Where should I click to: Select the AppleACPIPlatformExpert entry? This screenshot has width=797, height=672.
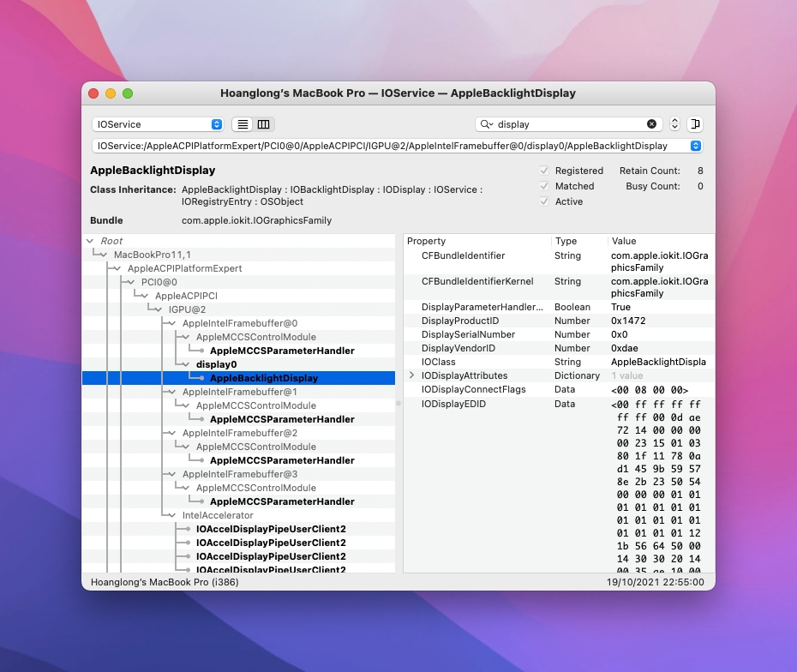click(x=184, y=268)
